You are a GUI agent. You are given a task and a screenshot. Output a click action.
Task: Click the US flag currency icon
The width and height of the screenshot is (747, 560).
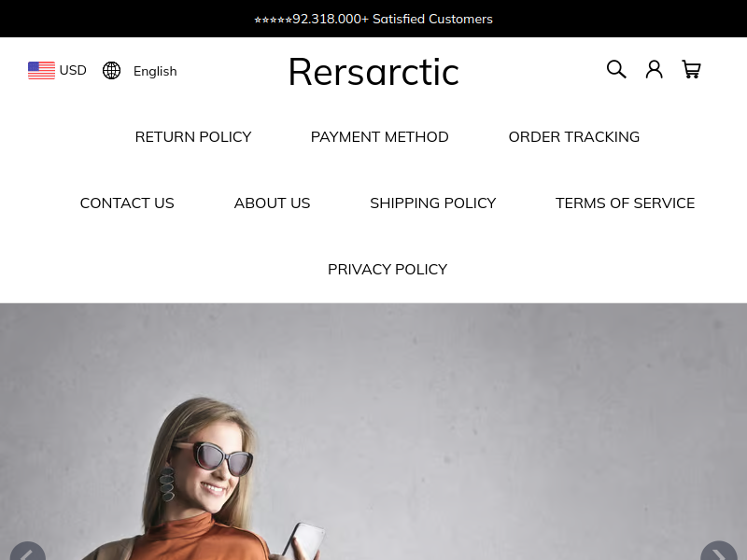pyautogui.click(x=41, y=71)
